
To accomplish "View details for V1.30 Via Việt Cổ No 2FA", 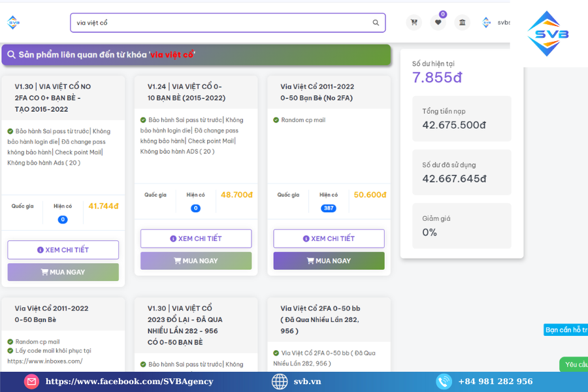I will (x=63, y=250).
